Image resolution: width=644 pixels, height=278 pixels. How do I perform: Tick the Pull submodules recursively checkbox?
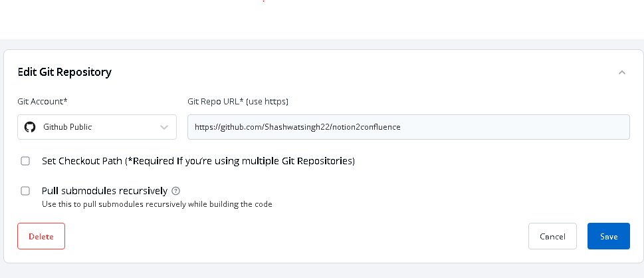(x=25, y=191)
